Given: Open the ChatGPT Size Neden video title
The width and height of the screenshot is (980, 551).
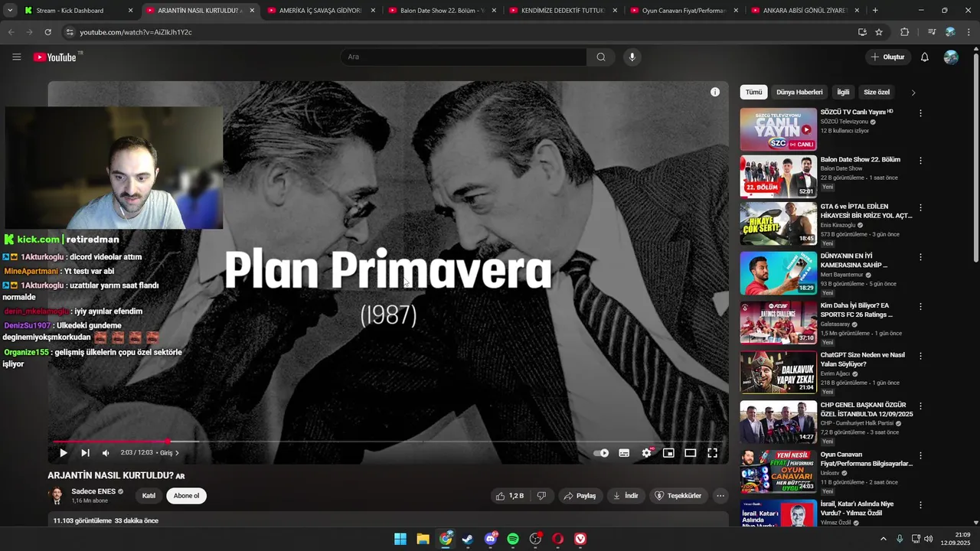Looking at the screenshot, I should (863, 360).
